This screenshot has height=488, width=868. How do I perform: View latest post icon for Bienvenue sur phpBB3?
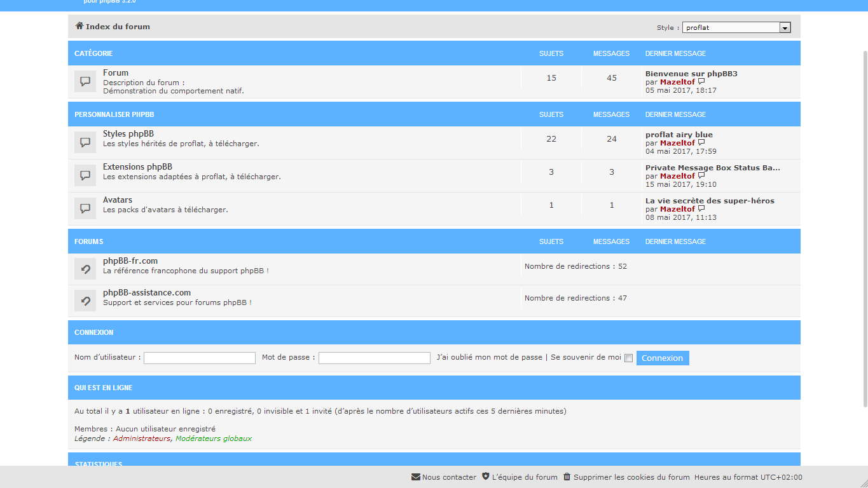701,82
